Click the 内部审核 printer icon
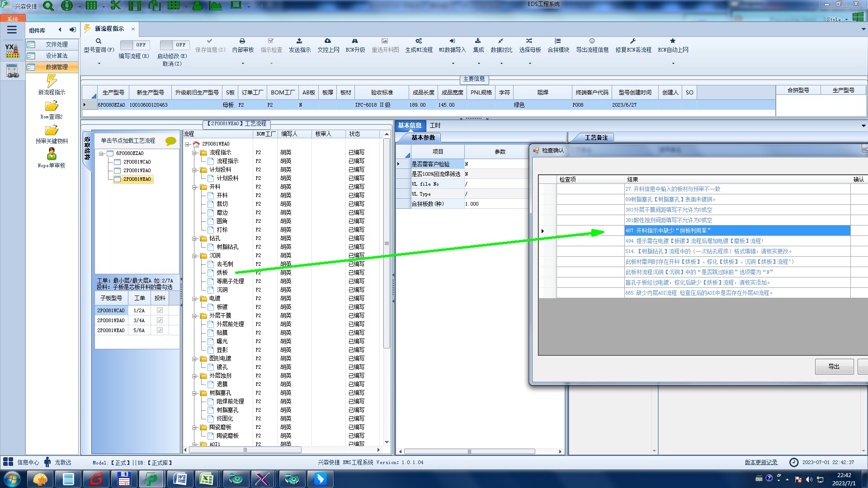This screenshot has width=868, height=488. click(242, 41)
